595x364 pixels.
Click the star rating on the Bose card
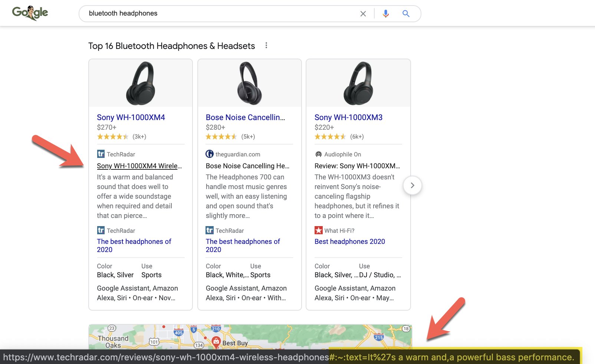221,136
